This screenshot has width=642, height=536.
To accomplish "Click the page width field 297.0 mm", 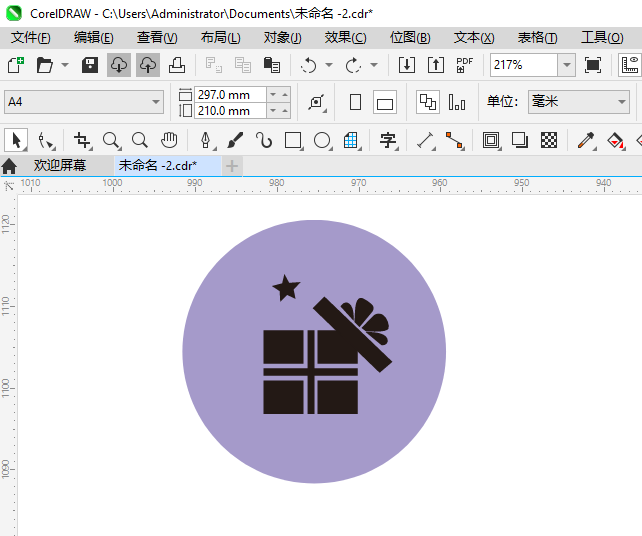I will point(230,95).
